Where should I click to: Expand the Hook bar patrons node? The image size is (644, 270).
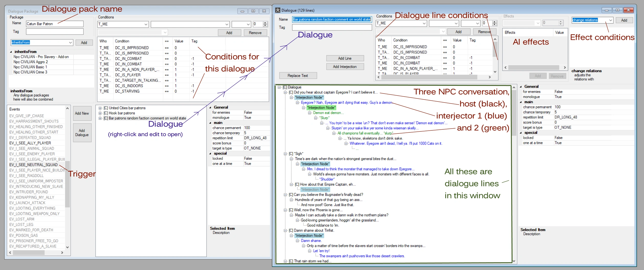(100, 113)
